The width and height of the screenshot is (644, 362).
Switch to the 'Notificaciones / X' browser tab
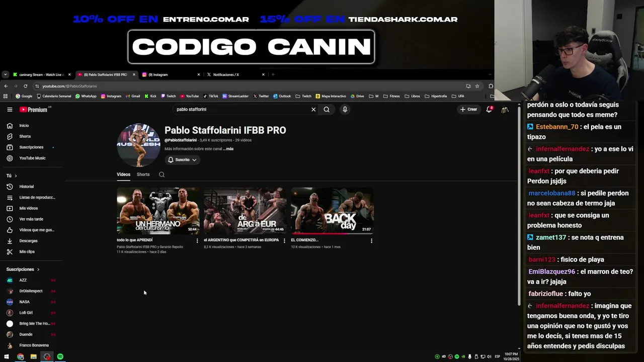click(235, 74)
